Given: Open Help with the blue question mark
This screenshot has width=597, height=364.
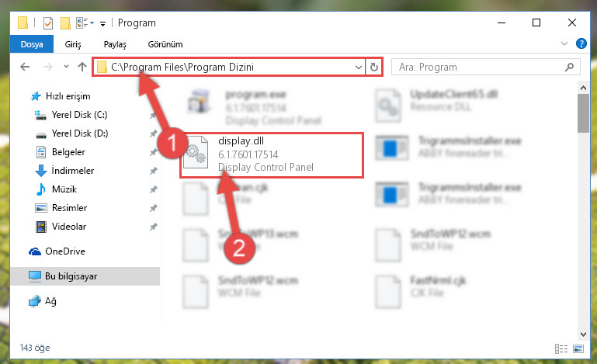Looking at the screenshot, I should click(581, 43).
